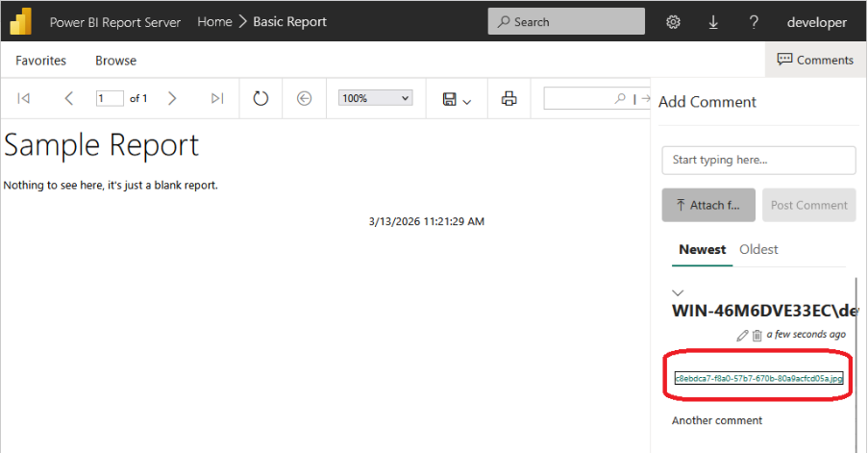
Task: Go to the previous report page
Action: 69,98
